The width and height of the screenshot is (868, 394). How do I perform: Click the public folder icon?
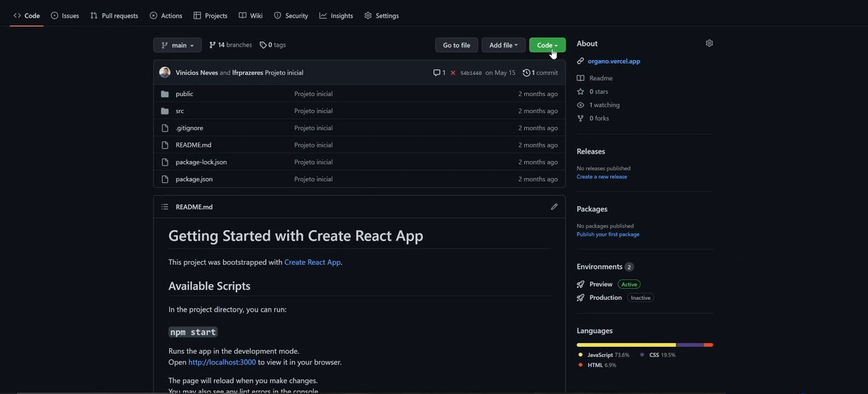pyautogui.click(x=164, y=94)
